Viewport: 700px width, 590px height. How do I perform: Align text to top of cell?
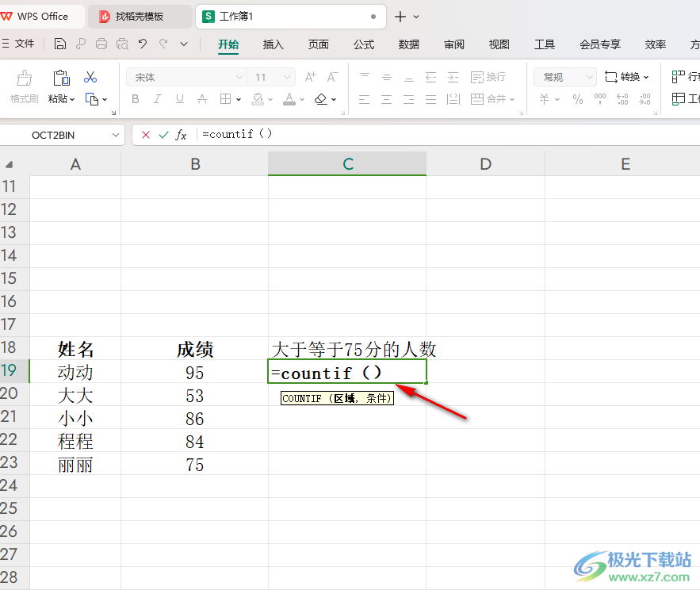pos(365,77)
